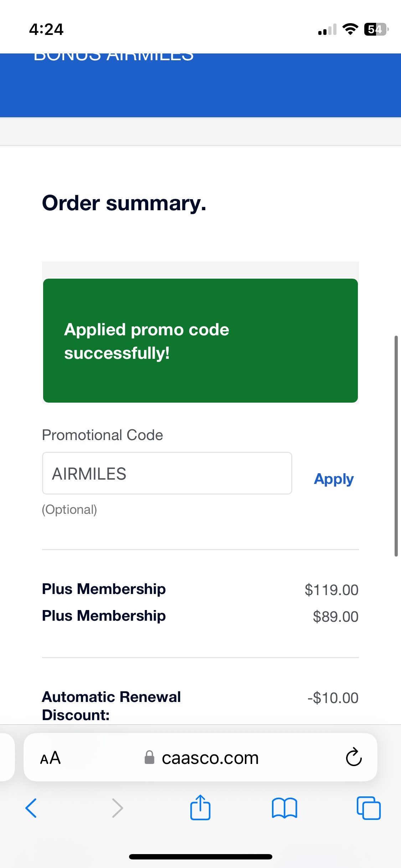Tap the first Plus Membership $119.00 row
This screenshot has width=401, height=868.
coord(200,589)
